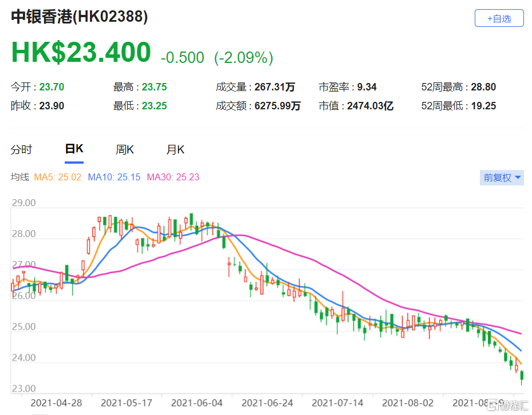This screenshot has height=415, width=532.
Task: Click the 2021-04-28 date axis label
Action: tap(56, 403)
